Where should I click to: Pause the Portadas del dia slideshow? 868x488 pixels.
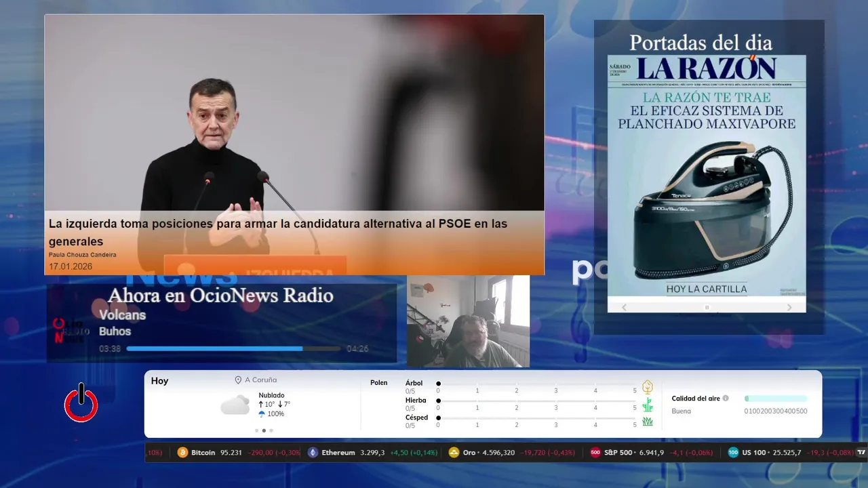point(707,307)
